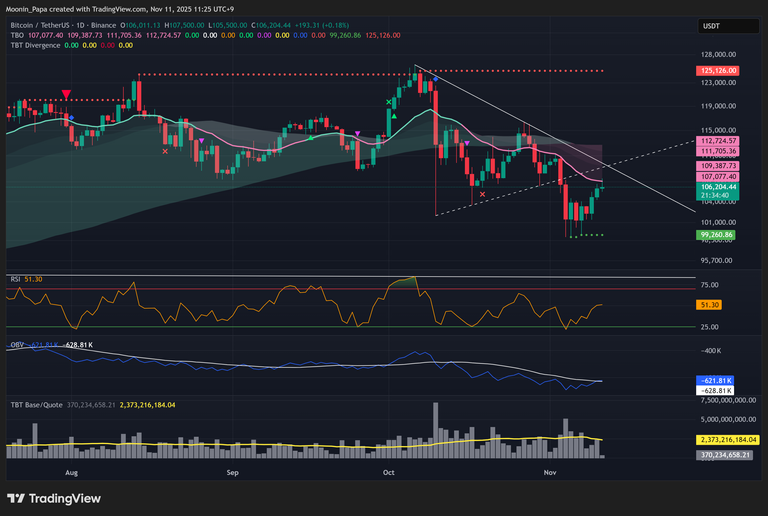Click Oct on the time axis

[x=387, y=469]
